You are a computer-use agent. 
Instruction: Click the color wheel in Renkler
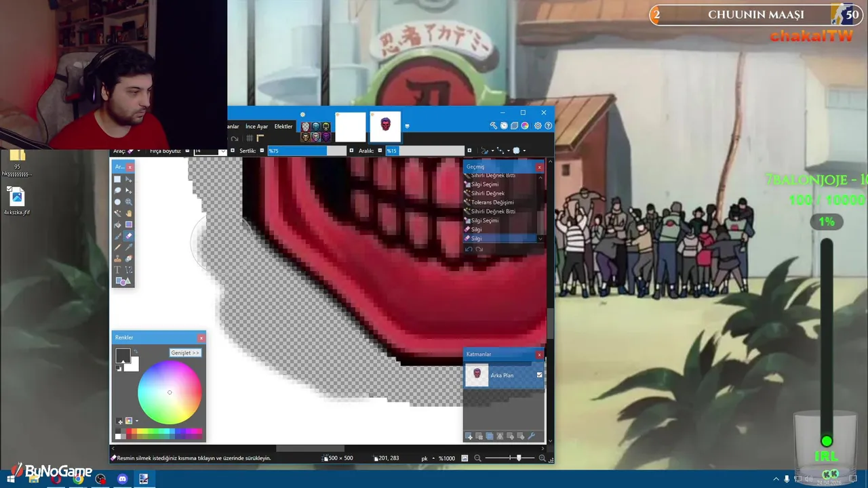170,392
